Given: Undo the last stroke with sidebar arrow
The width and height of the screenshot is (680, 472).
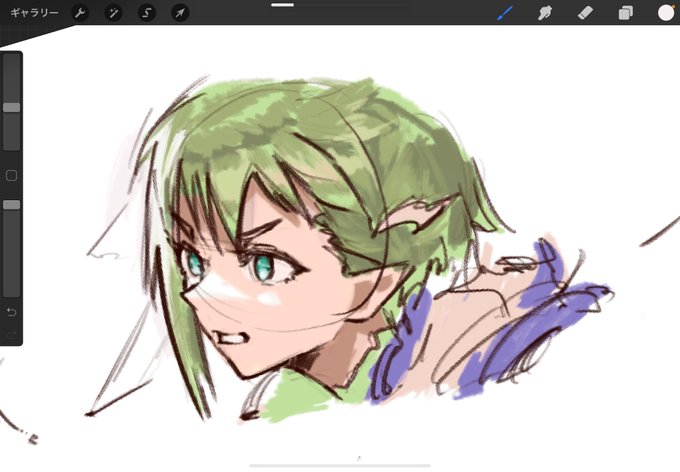Looking at the screenshot, I should point(12,311).
